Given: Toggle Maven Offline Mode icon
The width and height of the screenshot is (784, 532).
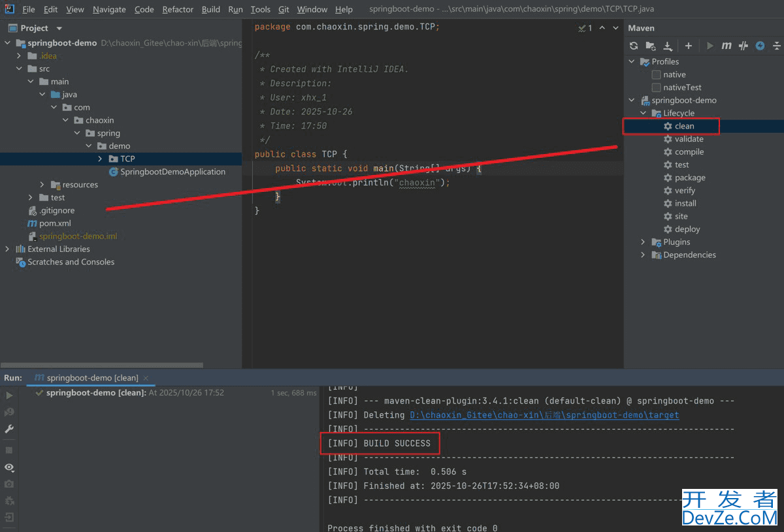Looking at the screenshot, I should 743,46.
